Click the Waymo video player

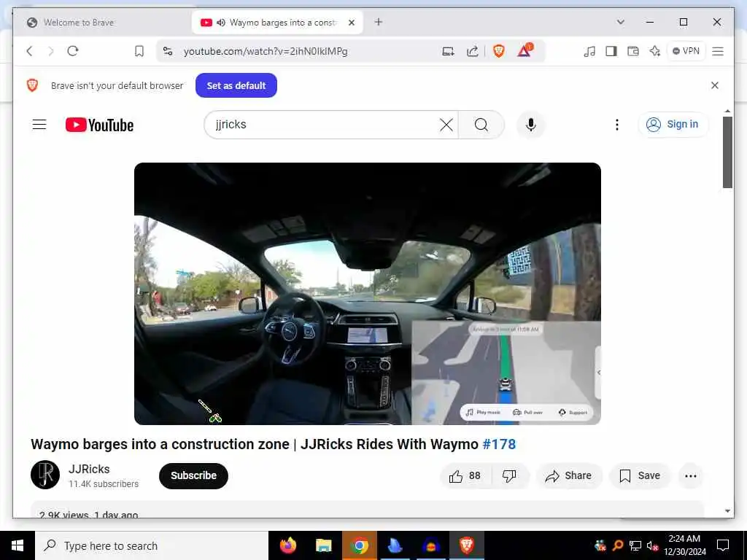(368, 293)
